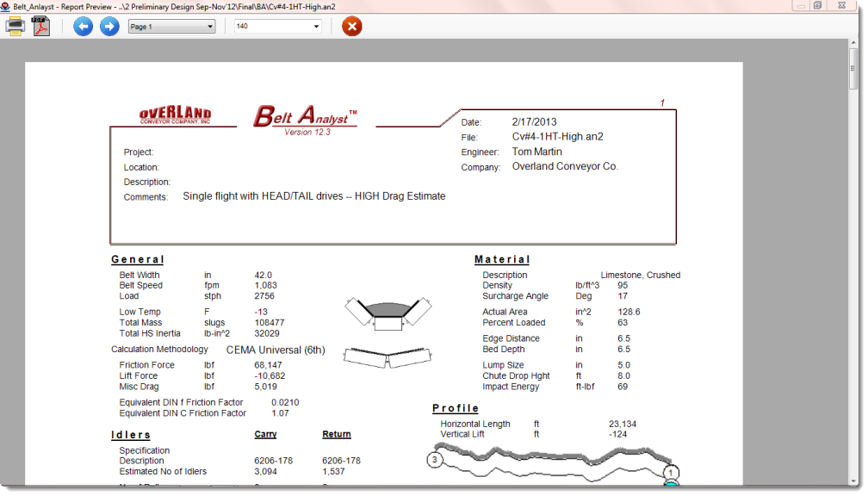868x496 pixels.
Task: Click the scrollbar down arrow
Action: tap(853, 481)
